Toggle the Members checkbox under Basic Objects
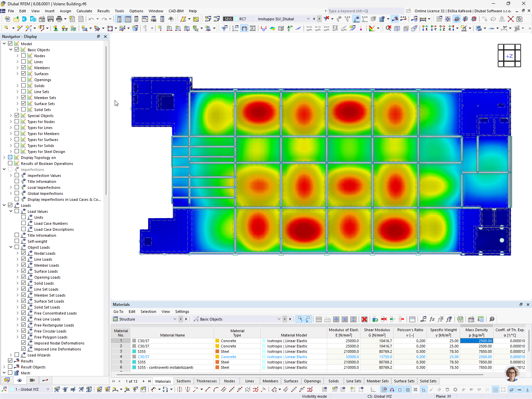The width and height of the screenshot is (532, 399). [23, 67]
